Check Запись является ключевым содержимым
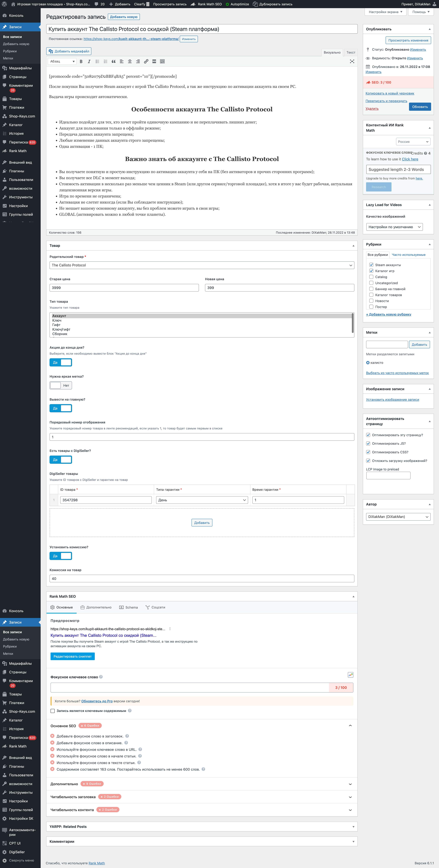439x868 pixels. click(x=53, y=711)
